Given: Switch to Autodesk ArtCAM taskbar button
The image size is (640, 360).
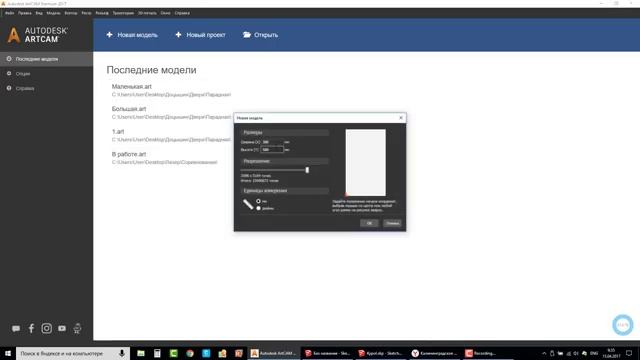Looking at the screenshot, I should (273, 353).
